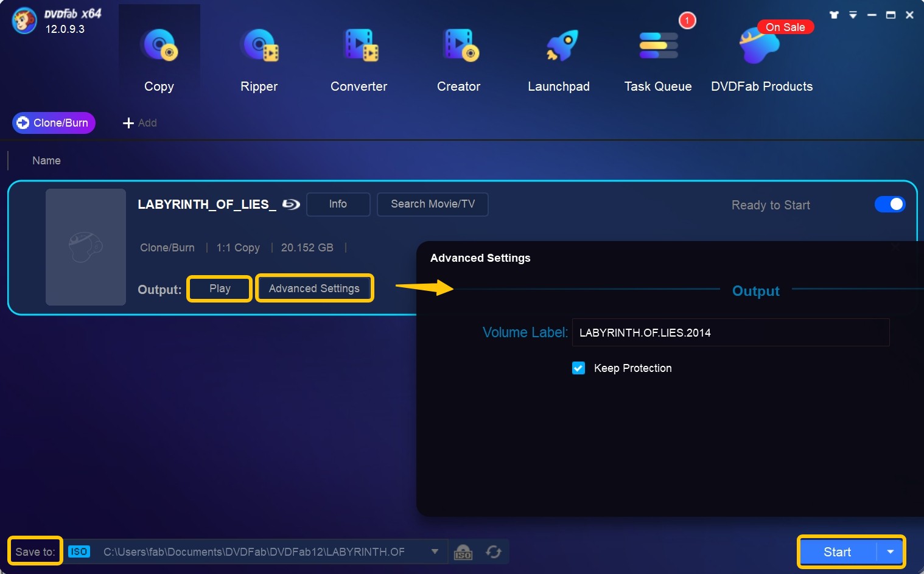The height and width of the screenshot is (574, 924).
Task: Close the DVDFab window
Action: click(909, 15)
